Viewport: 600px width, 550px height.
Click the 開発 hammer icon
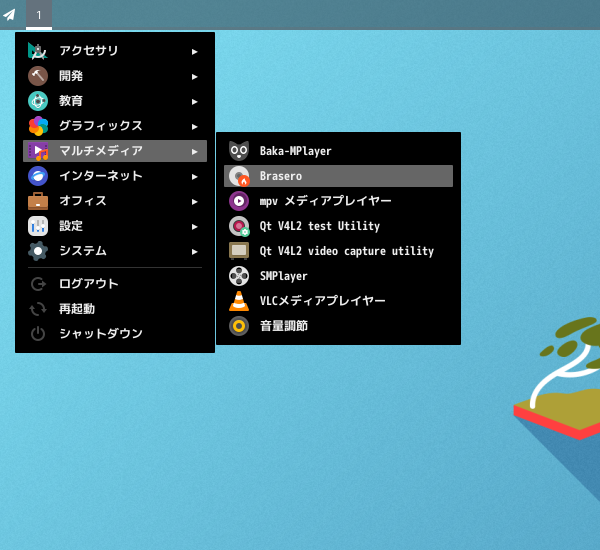tap(38, 76)
